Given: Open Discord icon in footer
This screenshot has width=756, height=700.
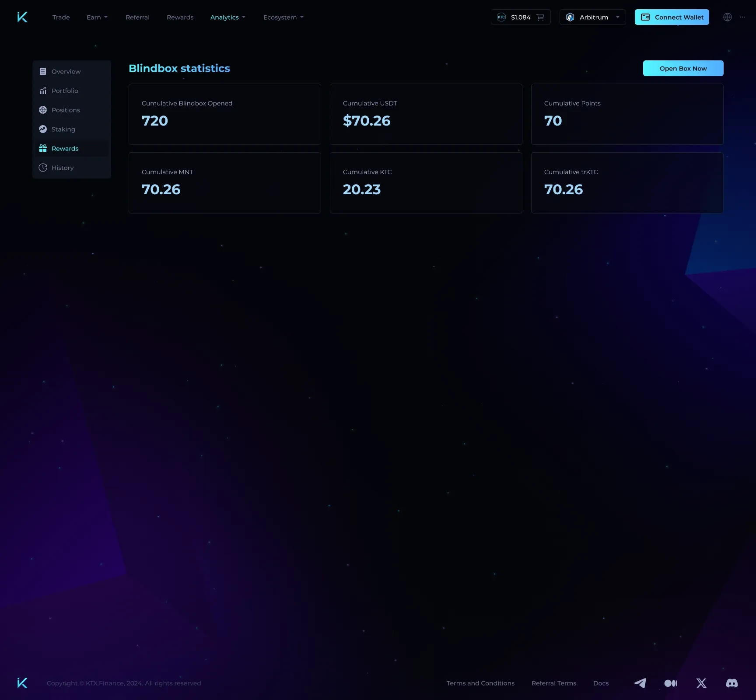Looking at the screenshot, I should click(731, 683).
